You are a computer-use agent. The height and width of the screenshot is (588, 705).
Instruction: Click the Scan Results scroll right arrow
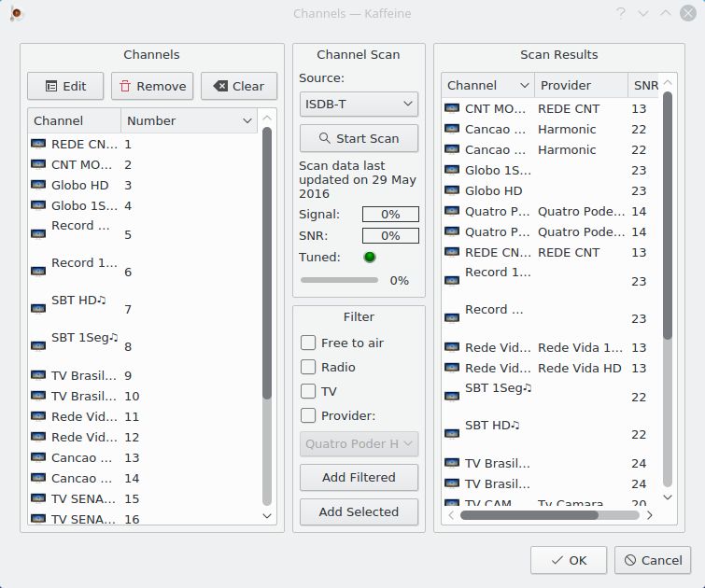coord(650,515)
